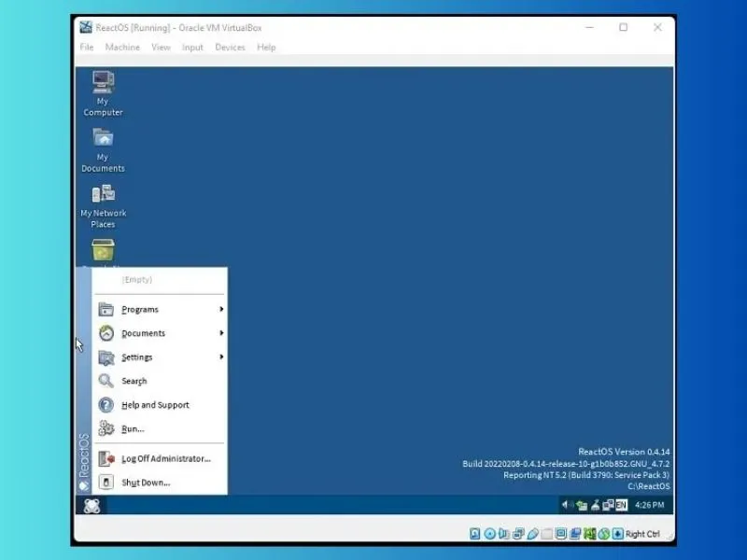Viewport: 747px width, 560px height.
Task: Click the VirtualBox display status icon
Action: point(561,534)
